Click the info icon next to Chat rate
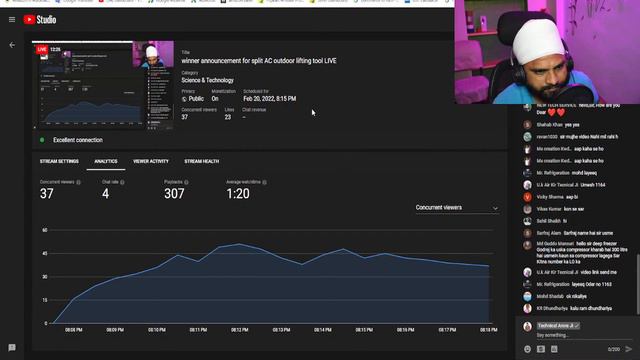Viewport: 640px width, 360px height. [122, 182]
